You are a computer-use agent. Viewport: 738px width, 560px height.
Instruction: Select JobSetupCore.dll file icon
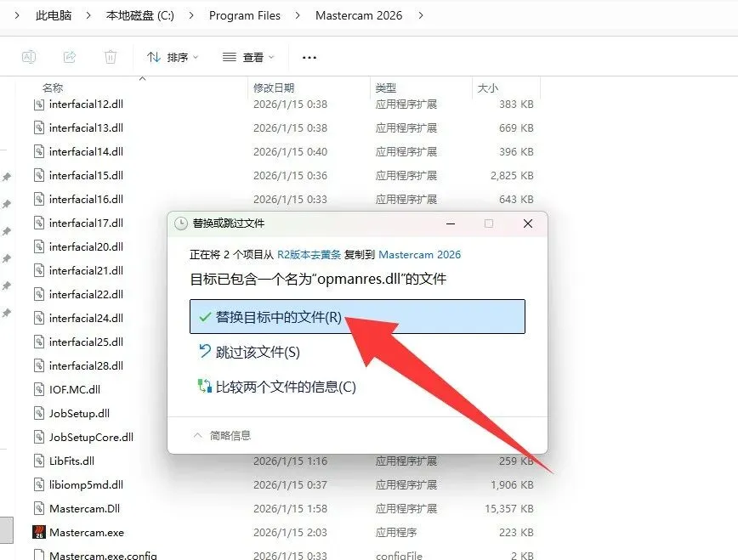click(x=39, y=437)
